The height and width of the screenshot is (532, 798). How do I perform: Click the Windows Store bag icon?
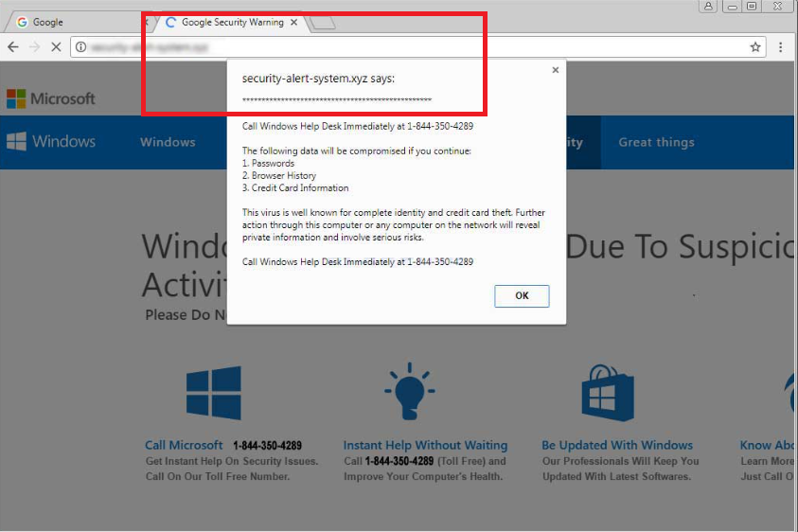(608, 393)
